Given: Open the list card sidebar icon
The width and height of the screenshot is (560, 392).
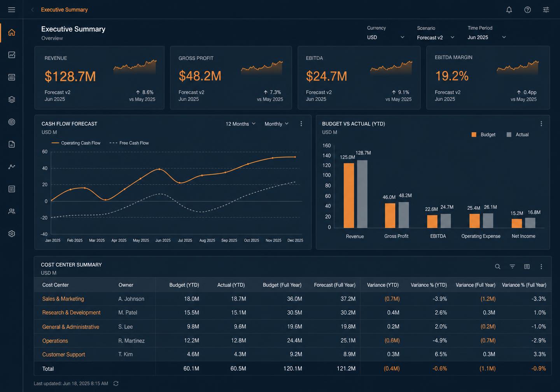Looking at the screenshot, I should pos(12,77).
